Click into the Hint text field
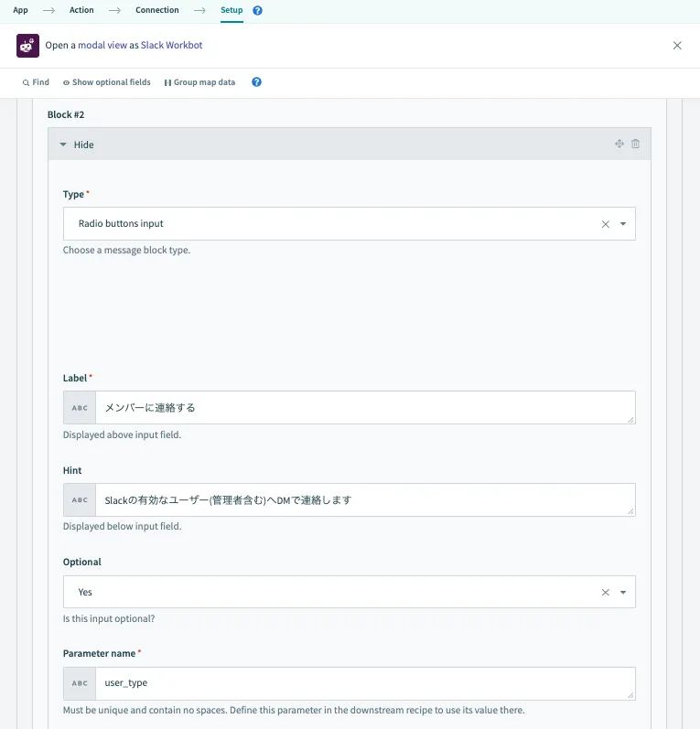The image size is (700, 729). tap(365, 499)
